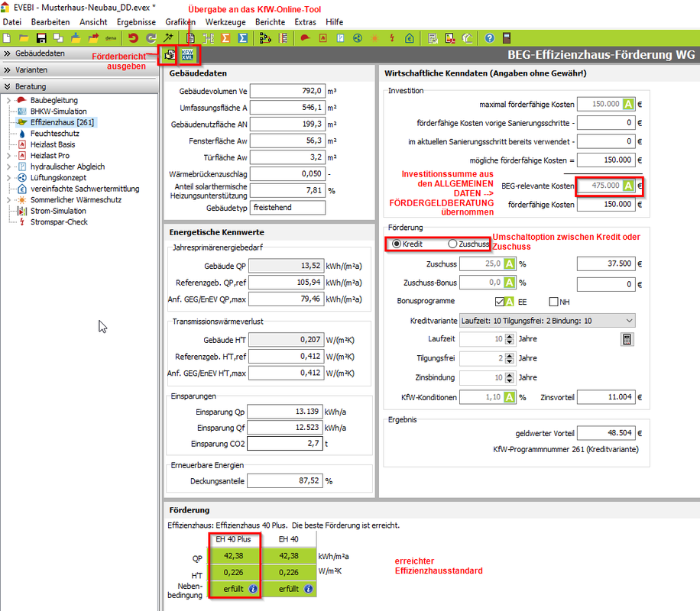Open hydraulischer Abgleich in the sidebar

(x=67, y=166)
